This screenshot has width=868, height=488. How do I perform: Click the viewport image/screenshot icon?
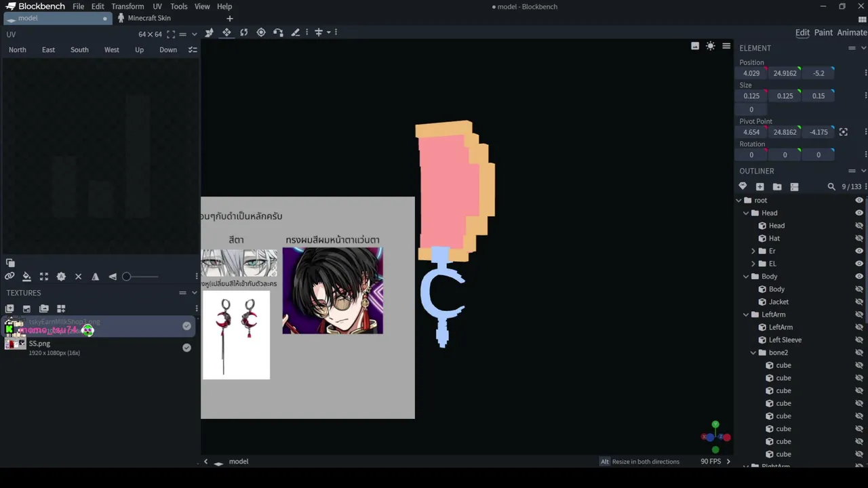pyautogui.click(x=695, y=46)
